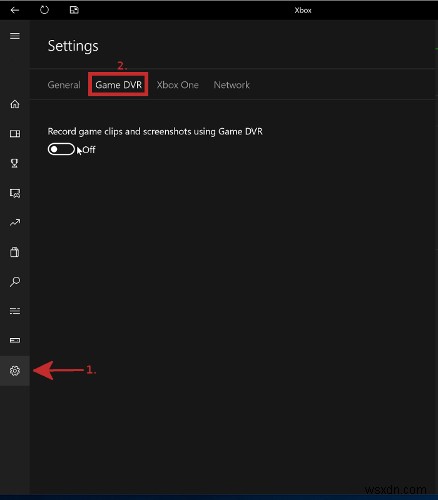Switch to the Network tab

(232, 85)
